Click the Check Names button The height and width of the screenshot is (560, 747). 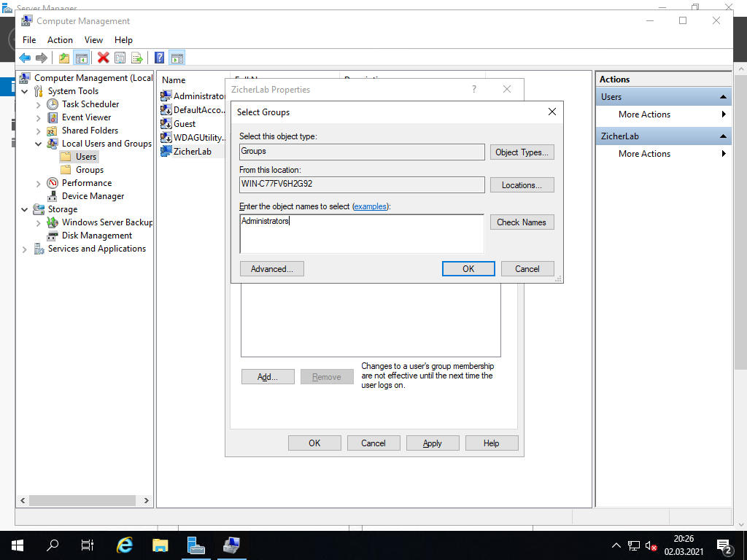click(x=522, y=222)
